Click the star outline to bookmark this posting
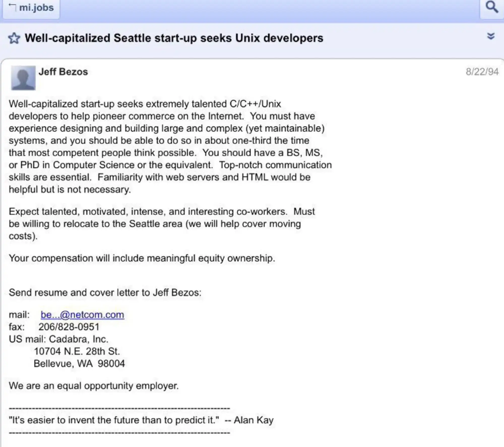The width and height of the screenshot is (504, 447). coord(14,38)
